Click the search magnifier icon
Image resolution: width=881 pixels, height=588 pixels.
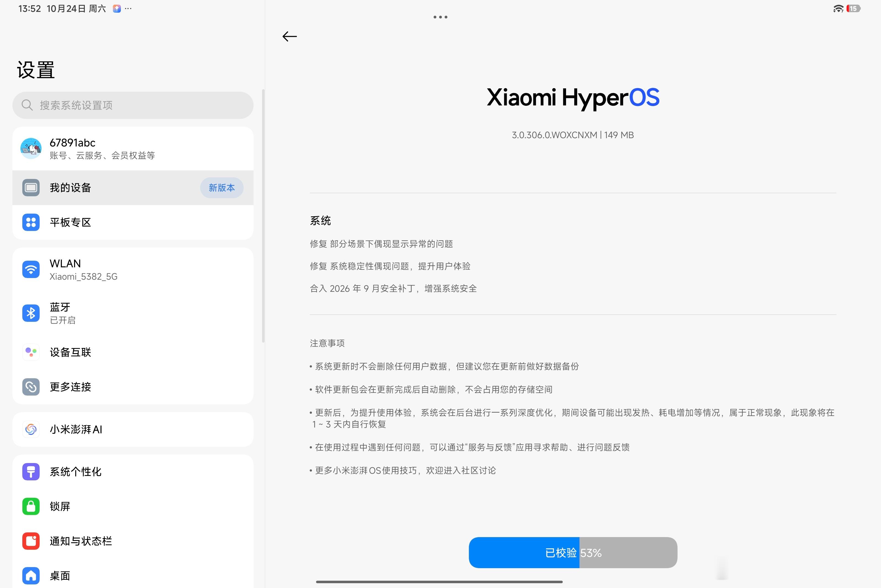point(27,105)
